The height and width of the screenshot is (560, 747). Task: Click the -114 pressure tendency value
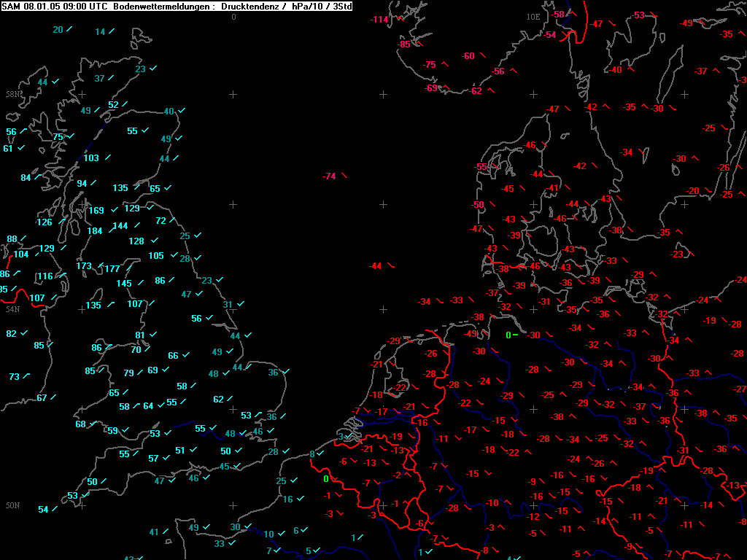point(379,20)
